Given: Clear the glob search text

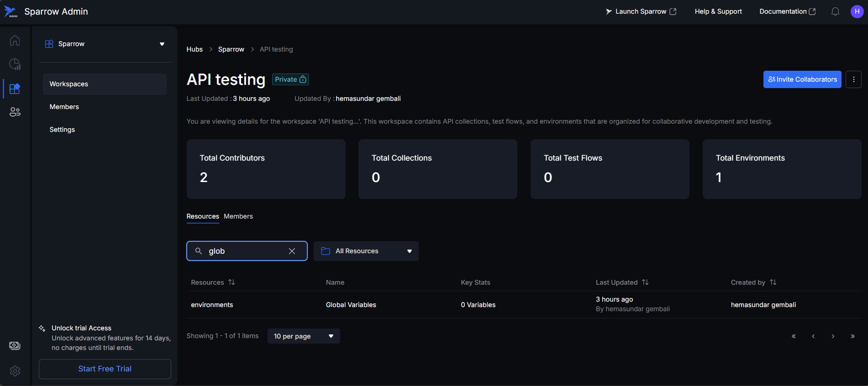Looking at the screenshot, I should 292,251.
